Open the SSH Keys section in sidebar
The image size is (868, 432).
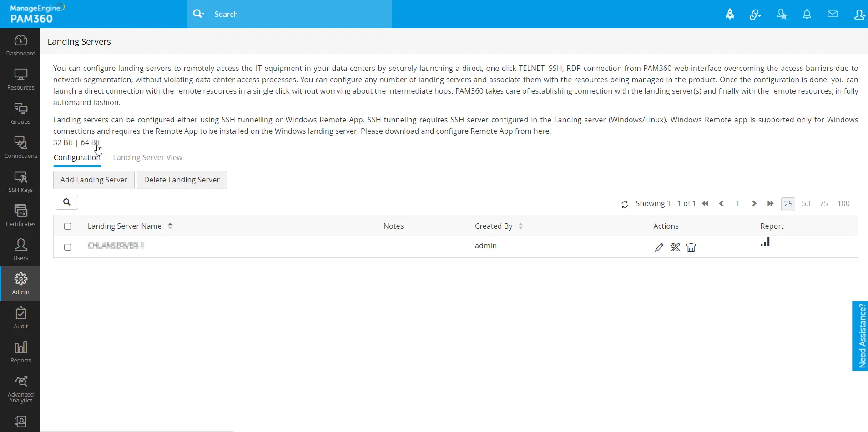point(20,181)
